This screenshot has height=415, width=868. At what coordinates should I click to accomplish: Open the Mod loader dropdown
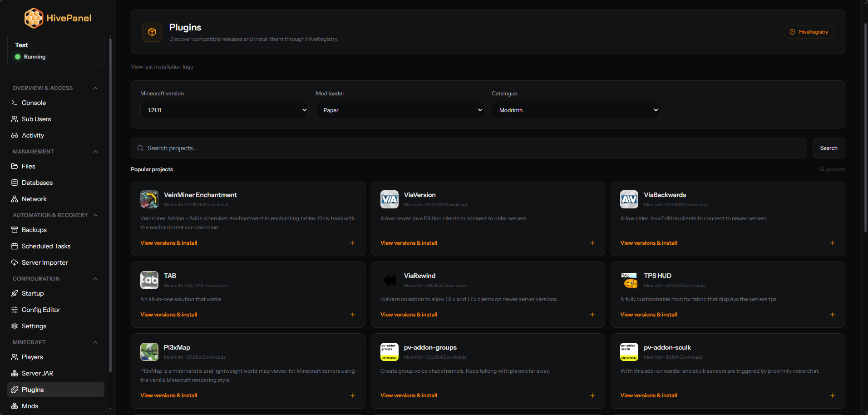click(400, 110)
